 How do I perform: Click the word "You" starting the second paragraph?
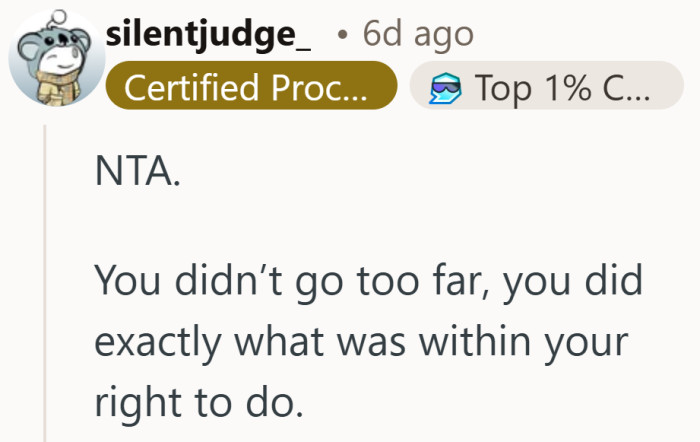click(125, 284)
